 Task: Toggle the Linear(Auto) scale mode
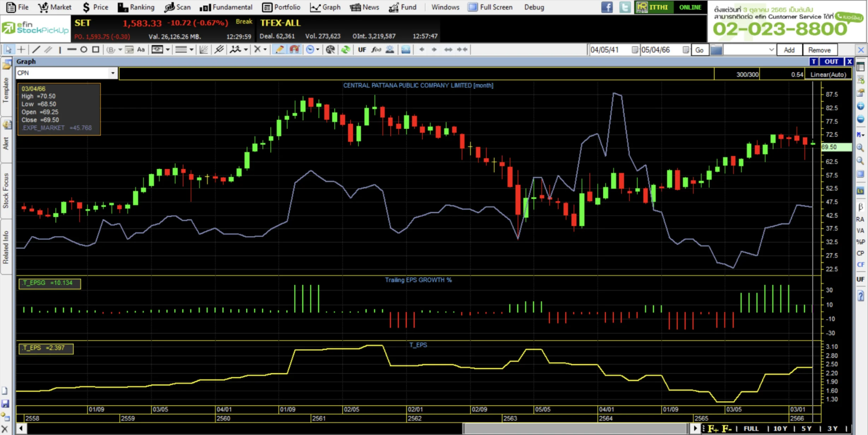click(x=828, y=75)
